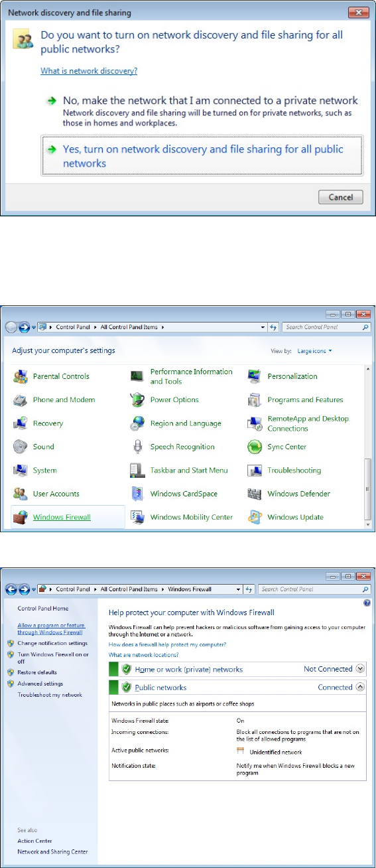Open 'How does a firewall help protect my computer?'
Screen dimensions: 376x868
[x=167, y=644]
